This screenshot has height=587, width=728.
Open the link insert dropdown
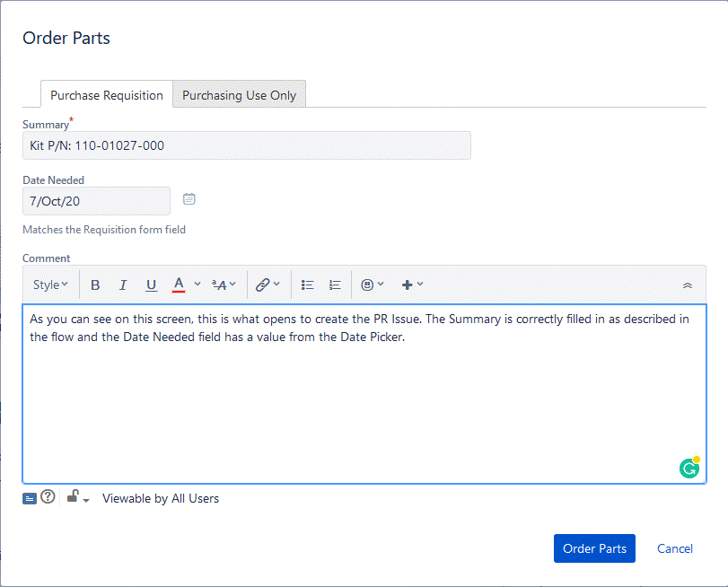click(268, 285)
